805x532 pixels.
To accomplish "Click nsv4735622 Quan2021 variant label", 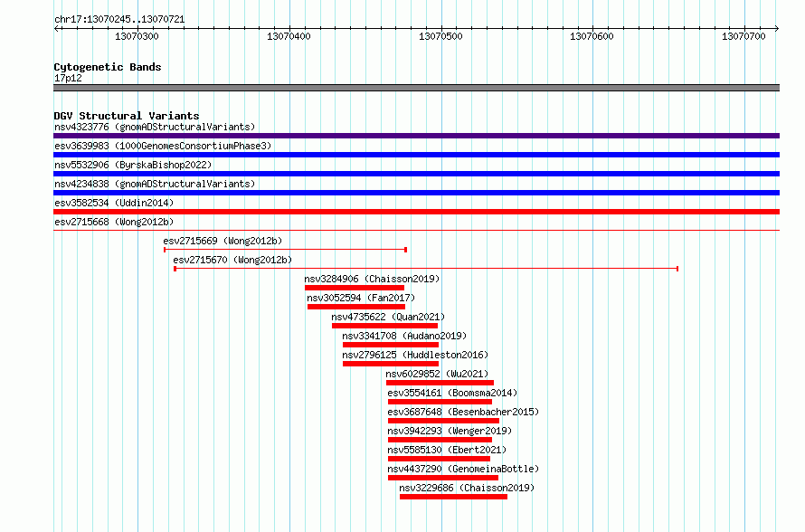I will [x=388, y=317].
